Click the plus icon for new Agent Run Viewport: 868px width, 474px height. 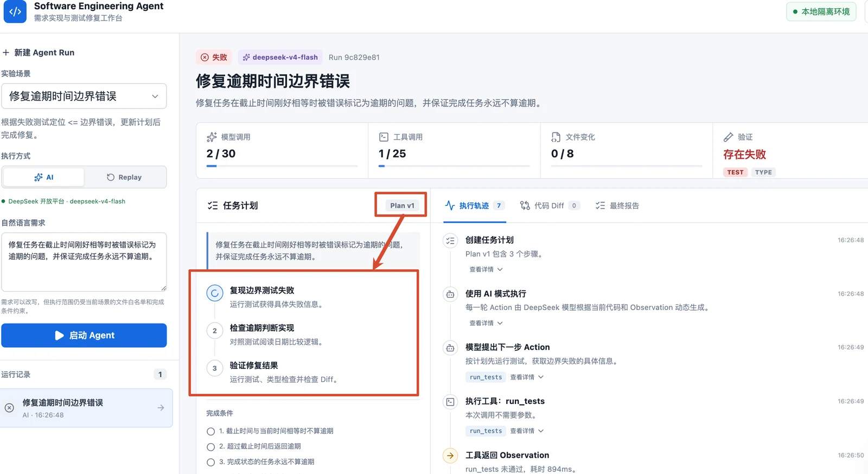6,53
